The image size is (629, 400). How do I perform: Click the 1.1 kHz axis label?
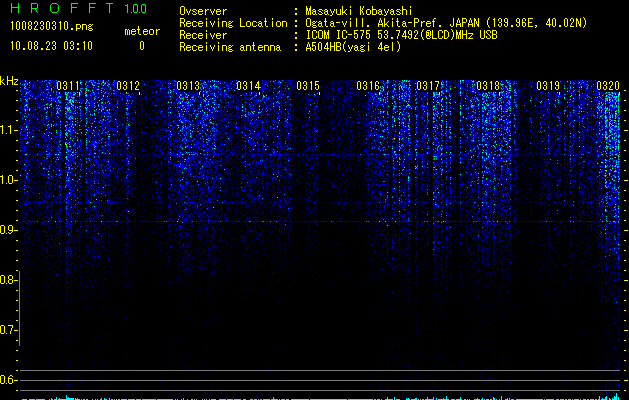[8, 130]
